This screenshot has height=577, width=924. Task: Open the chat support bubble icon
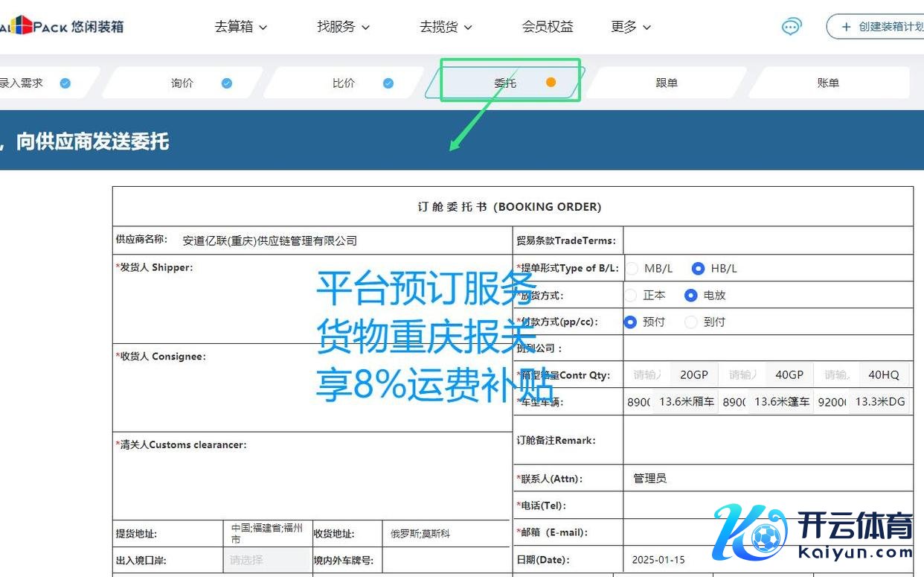point(792,27)
